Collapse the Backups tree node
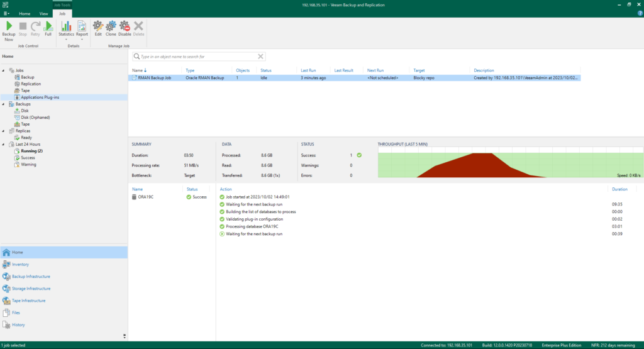The image size is (644, 349). [4, 104]
